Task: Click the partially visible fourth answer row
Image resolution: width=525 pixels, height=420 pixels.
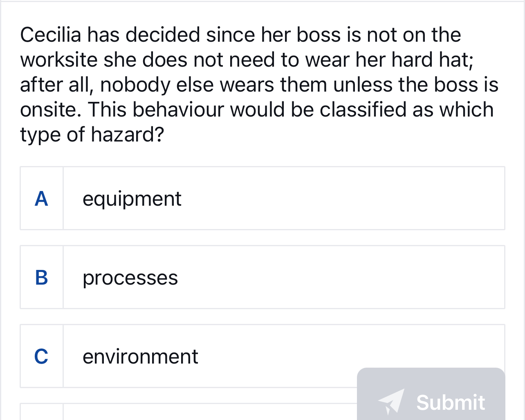Action: pos(204,413)
